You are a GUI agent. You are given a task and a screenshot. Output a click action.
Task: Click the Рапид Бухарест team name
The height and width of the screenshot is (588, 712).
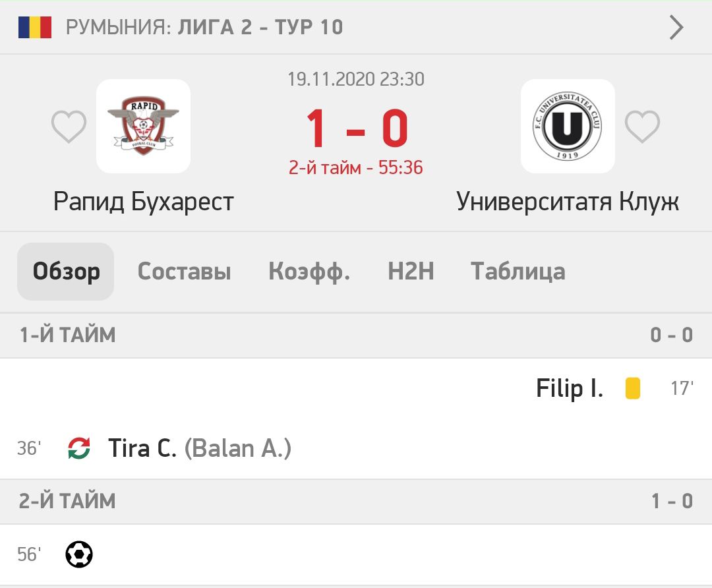144,202
